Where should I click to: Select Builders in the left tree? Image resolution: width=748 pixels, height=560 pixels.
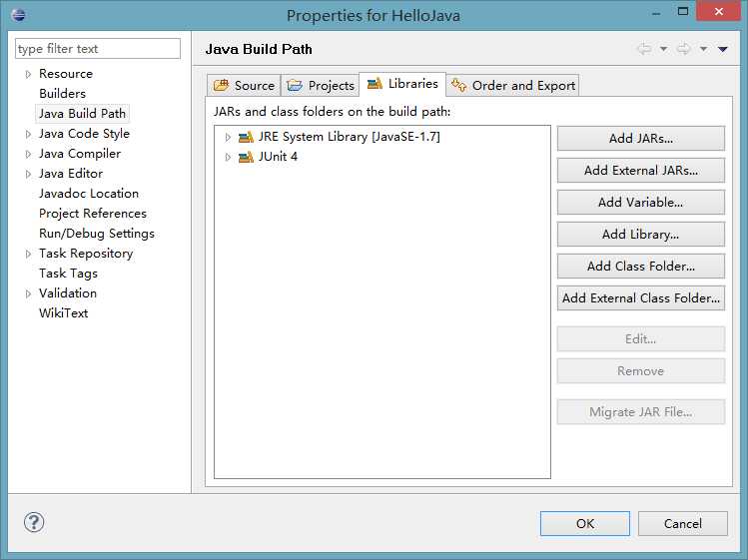click(x=63, y=94)
